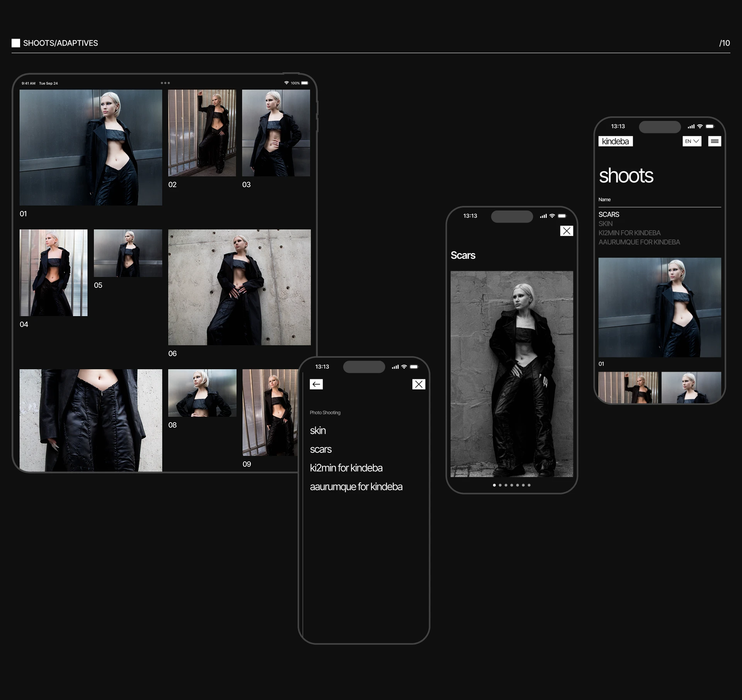
Task: Choose KI2MIN FOR KINDEBA in the name list
Action: [629, 233]
